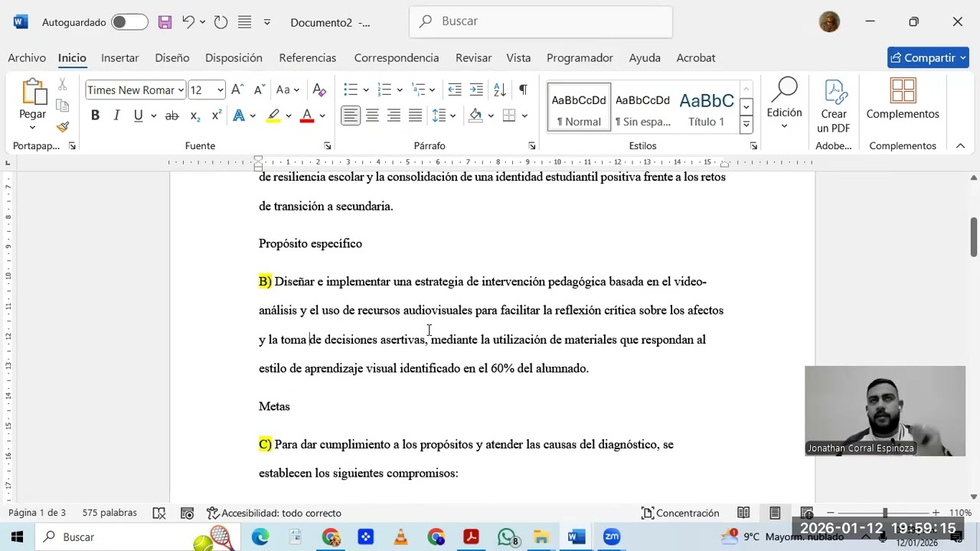
Task: Open the Quick Access Toolbar customize arrow
Action: tap(267, 22)
